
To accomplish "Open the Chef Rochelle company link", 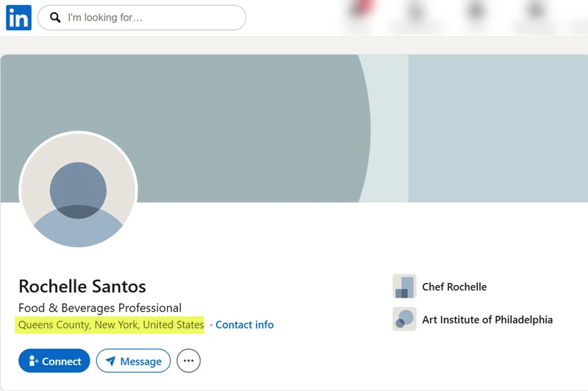I will coord(454,287).
